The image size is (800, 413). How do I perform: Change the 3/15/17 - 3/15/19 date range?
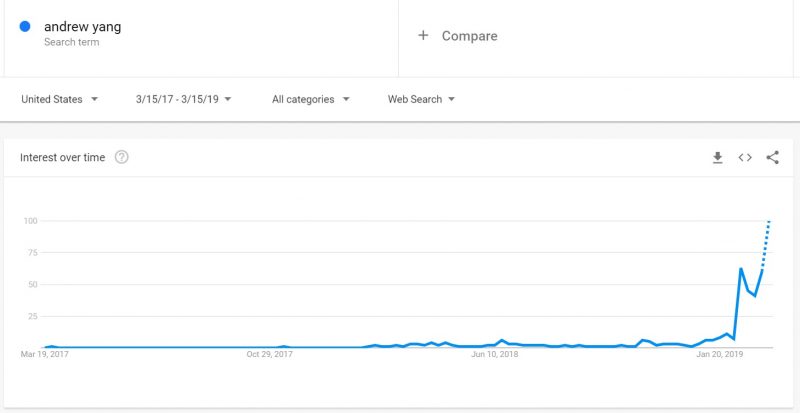coord(184,99)
